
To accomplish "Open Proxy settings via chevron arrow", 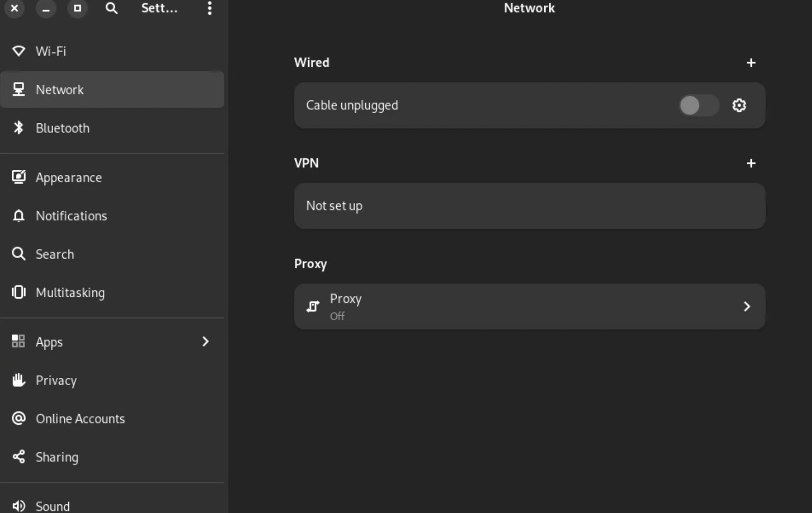I will point(747,306).
